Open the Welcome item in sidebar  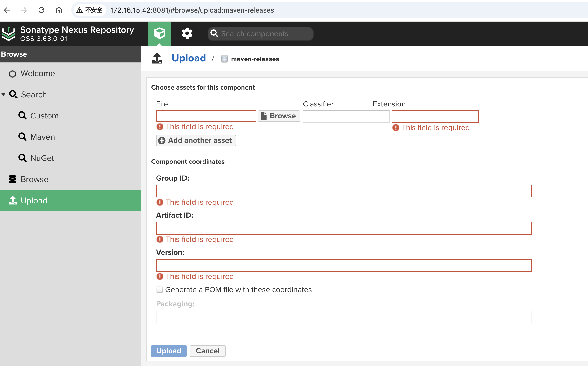[38, 73]
